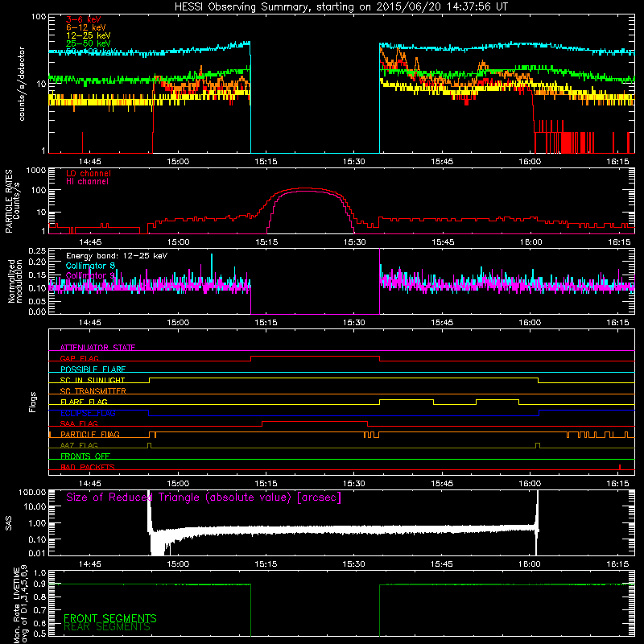Select the 'Collimator 8' legend label
This screenshot has width=644, height=644.
click(x=90, y=266)
